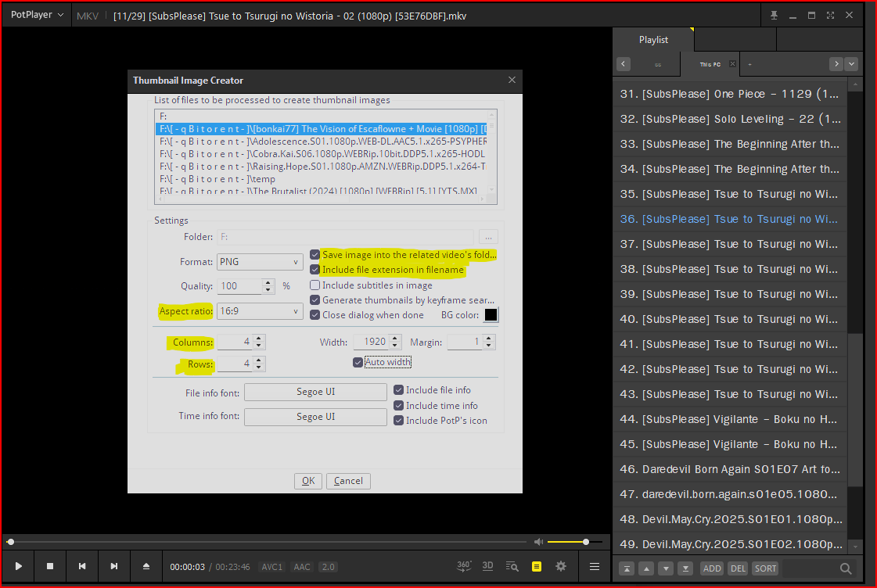
Task: Enable Include subtitles in image
Action: tap(315, 285)
